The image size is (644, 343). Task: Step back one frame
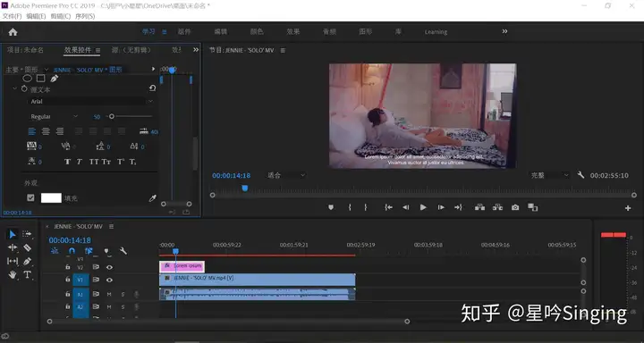click(406, 207)
